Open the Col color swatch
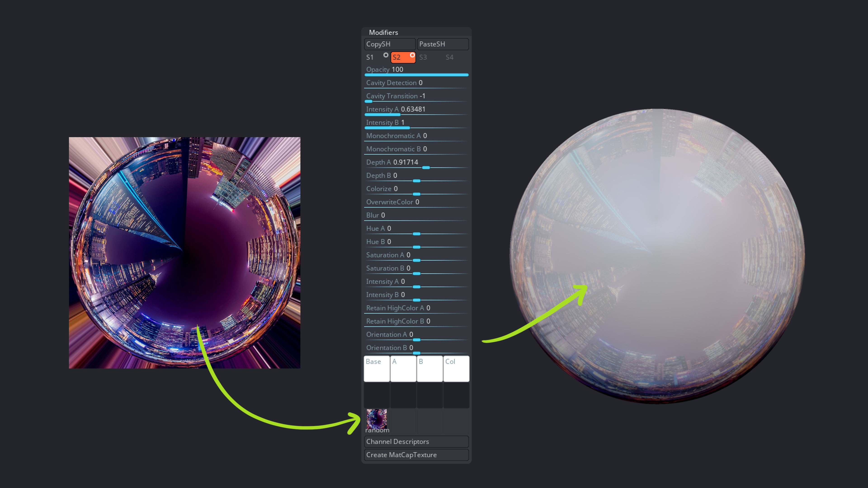This screenshot has height=488, width=868. 456,369
